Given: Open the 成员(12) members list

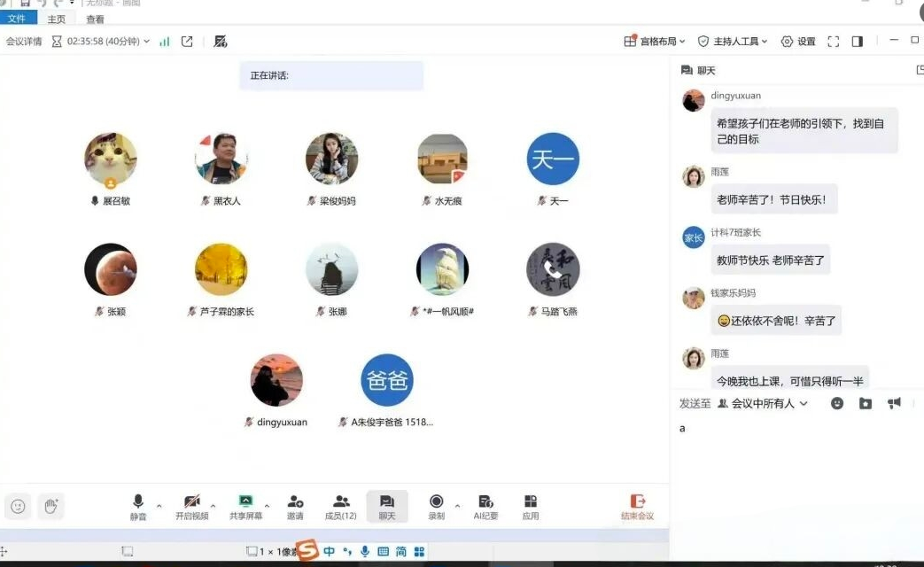Looking at the screenshot, I should 340,506.
